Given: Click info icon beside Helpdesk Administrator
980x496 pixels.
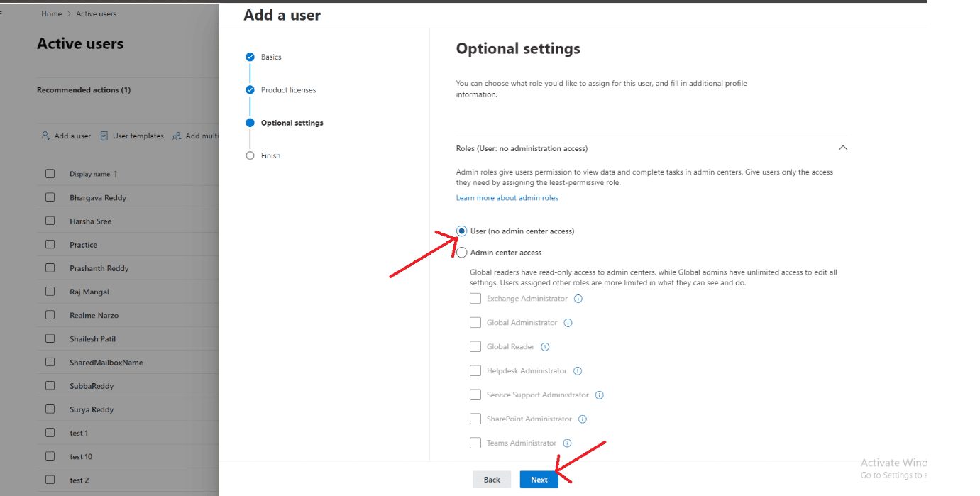Looking at the screenshot, I should [577, 371].
